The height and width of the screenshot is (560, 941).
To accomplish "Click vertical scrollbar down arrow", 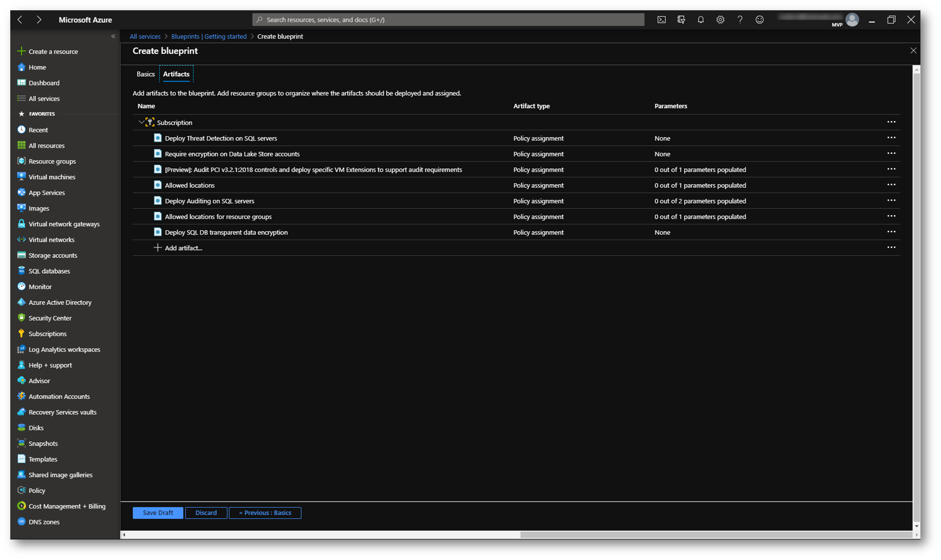I will [917, 526].
